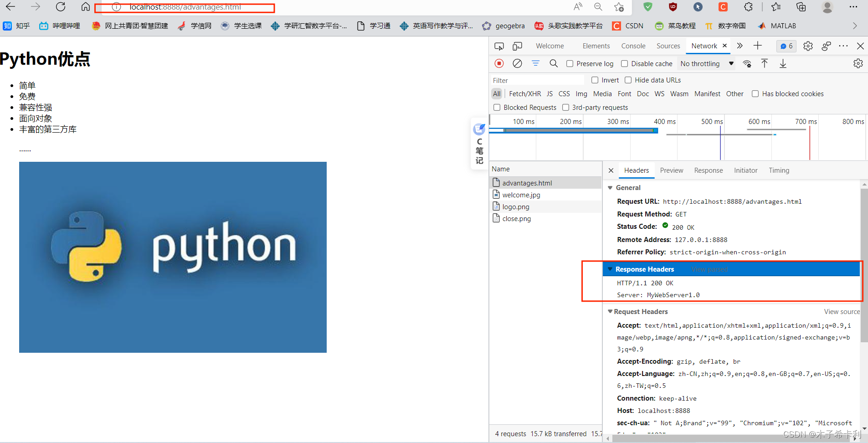Image resolution: width=868 pixels, height=443 pixels.
Task: Tick Has blocked cookies checkbox
Action: [755, 94]
